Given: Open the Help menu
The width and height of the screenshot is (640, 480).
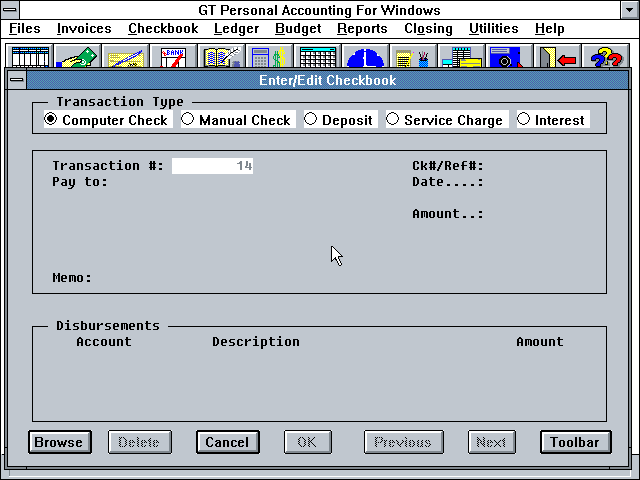Looking at the screenshot, I should [x=549, y=29].
